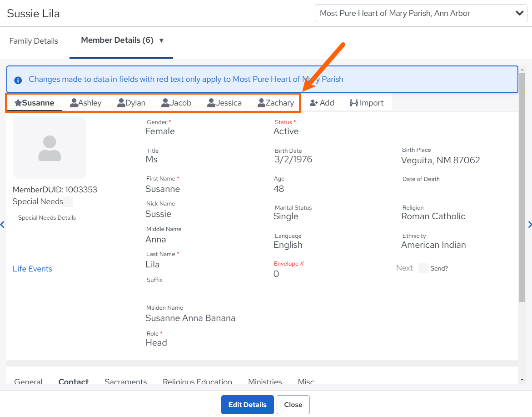Select the Susanne member tab
The image size is (532, 417).
(34, 103)
